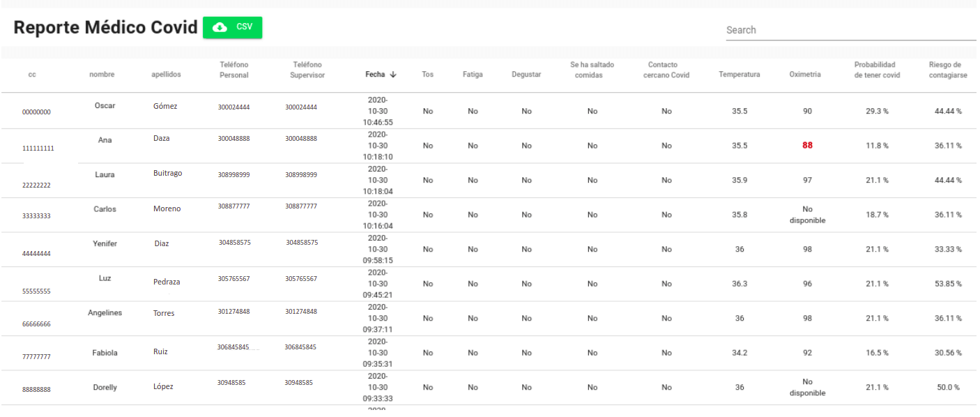Click probability value 29.3 %
The height and width of the screenshot is (417, 980).
coord(877,112)
